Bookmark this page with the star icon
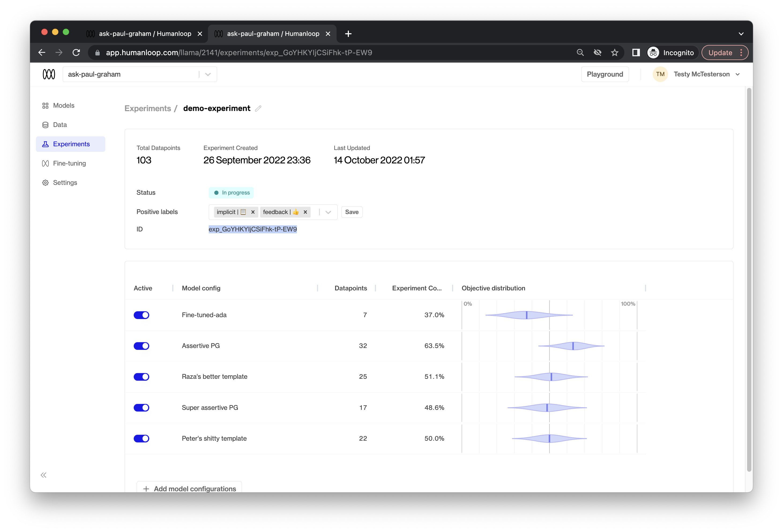Screen dimensions: 783x532 [x=615, y=53]
